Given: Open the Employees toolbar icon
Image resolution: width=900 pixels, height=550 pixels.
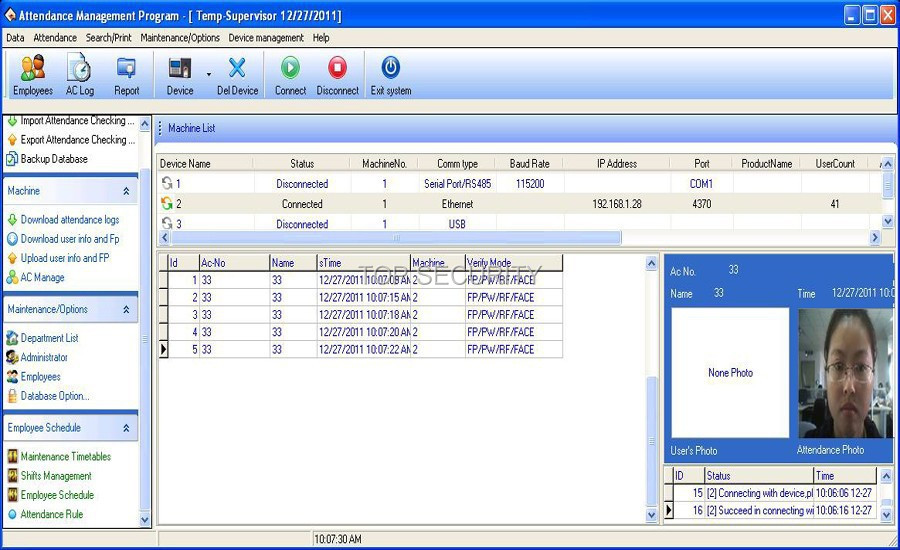Looking at the screenshot, I should point(33,75).
